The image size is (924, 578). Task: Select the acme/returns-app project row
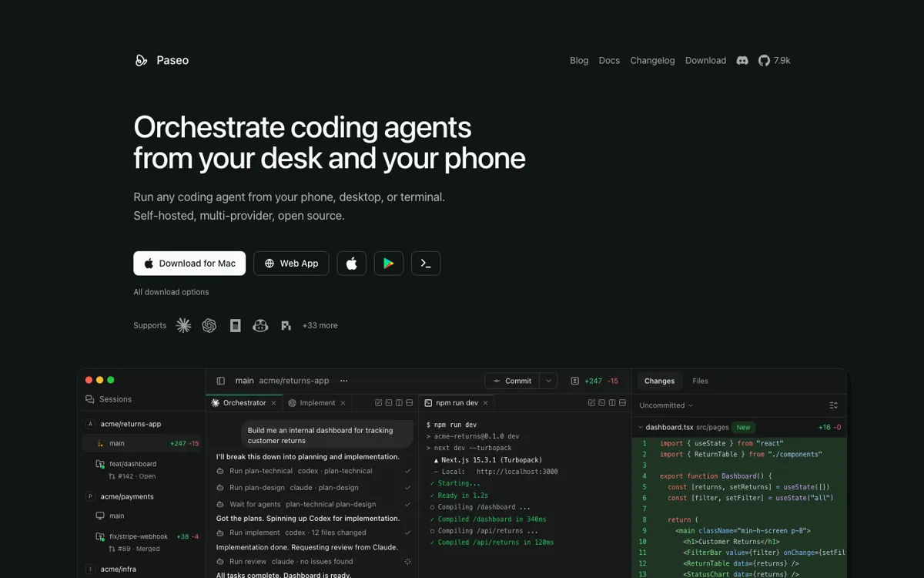tap(142, 424)
